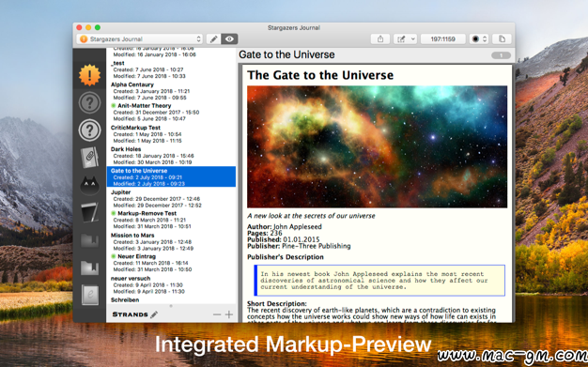Select the 'neuer versuch' entry

click(171, 285)
